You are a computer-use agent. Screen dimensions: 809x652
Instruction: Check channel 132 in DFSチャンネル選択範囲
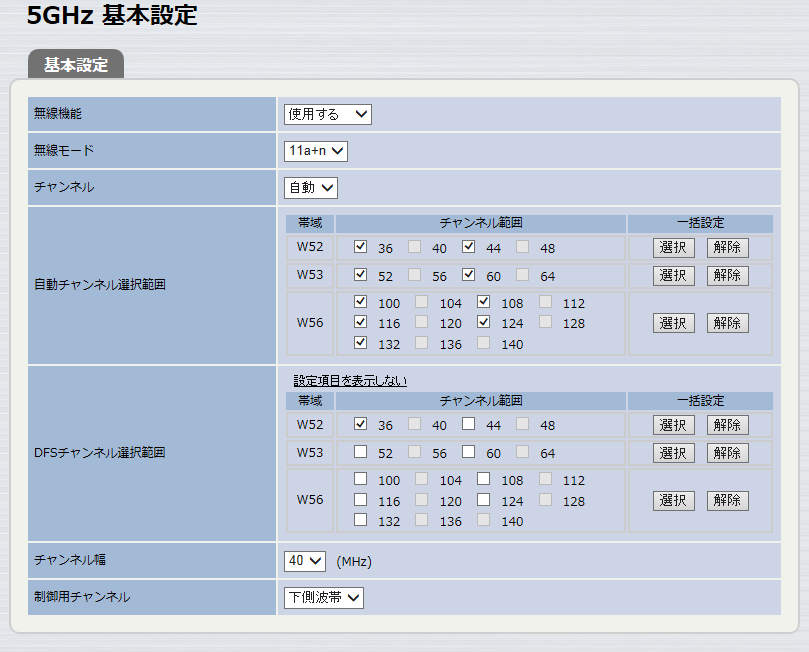pos(361,520)
